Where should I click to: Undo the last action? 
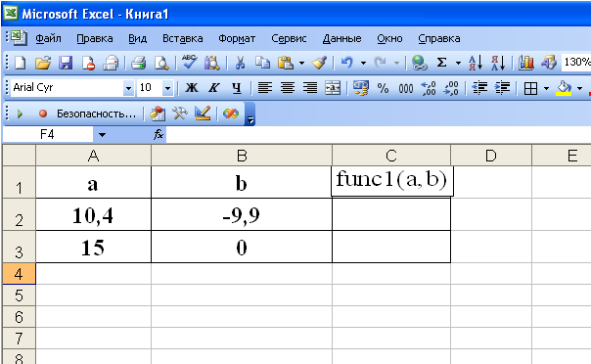pyautogui.click(x=346, y=63)
